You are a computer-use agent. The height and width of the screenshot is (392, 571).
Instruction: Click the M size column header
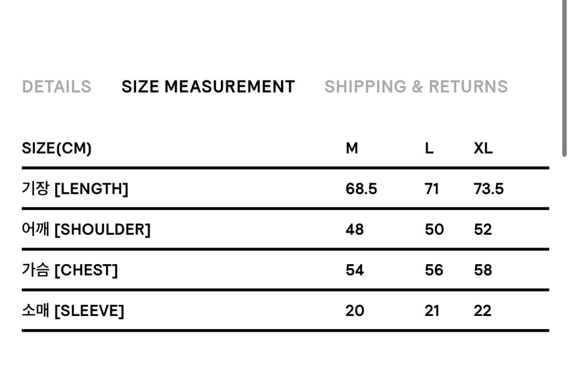pos(352,148)
